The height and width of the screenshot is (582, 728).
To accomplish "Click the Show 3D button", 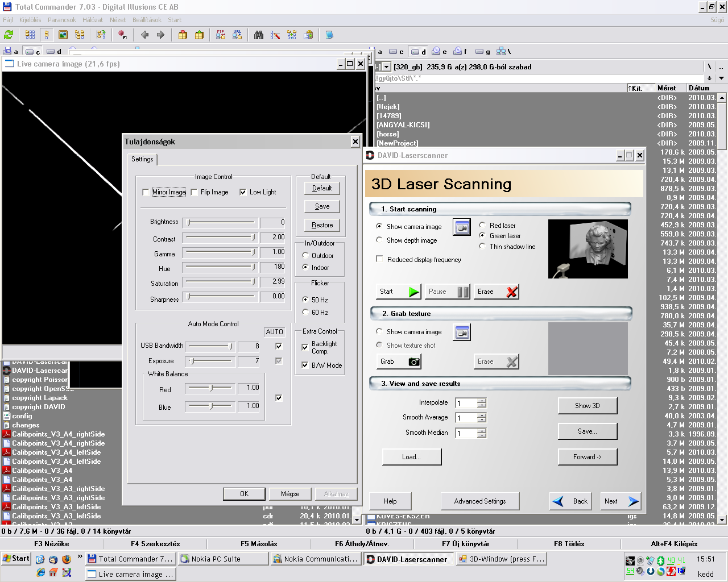I will [x=587, y=406].
